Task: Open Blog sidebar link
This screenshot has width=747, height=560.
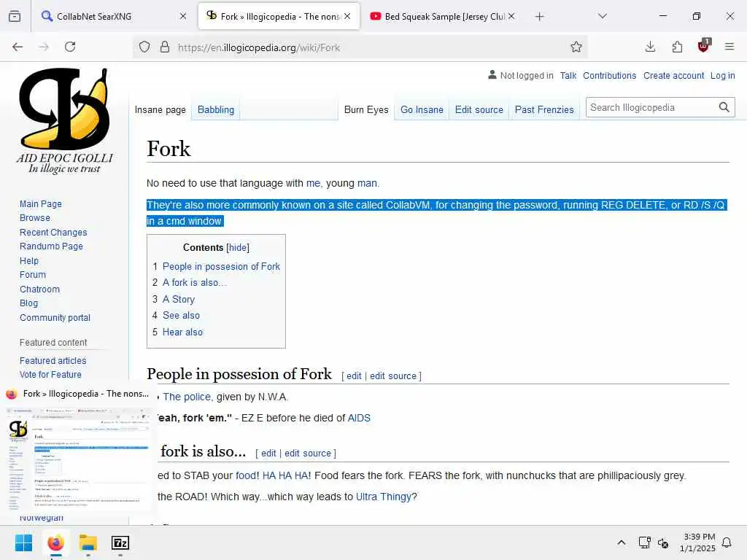Action: point(28,303)
